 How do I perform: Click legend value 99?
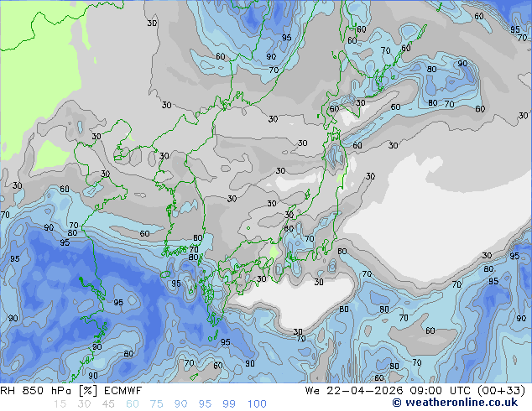pos(229,404)
